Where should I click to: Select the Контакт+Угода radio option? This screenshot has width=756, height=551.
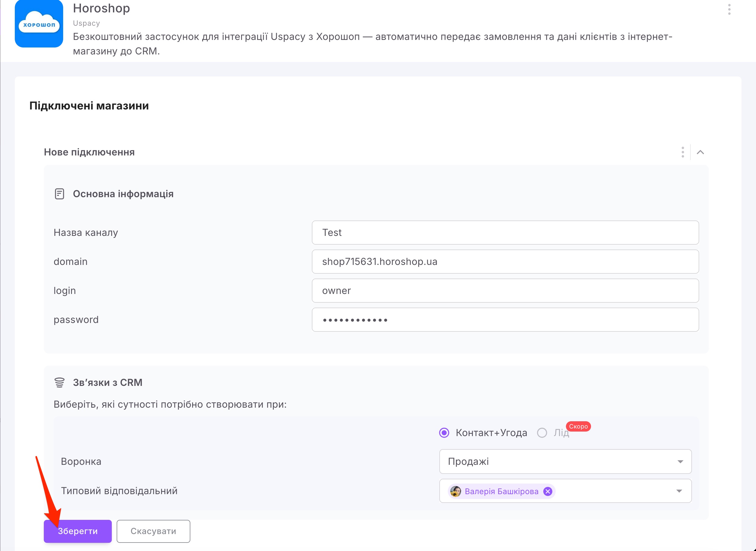point(444,432)
